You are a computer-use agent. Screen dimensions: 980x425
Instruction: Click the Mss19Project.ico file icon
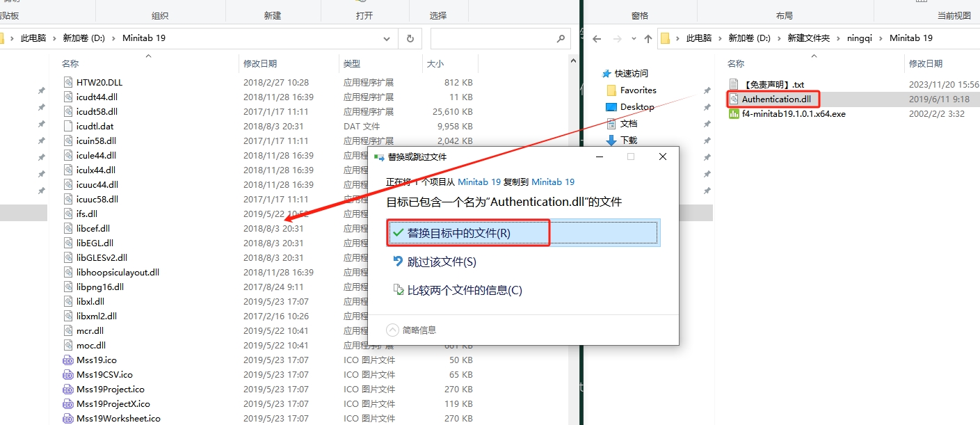coord(67,389)
